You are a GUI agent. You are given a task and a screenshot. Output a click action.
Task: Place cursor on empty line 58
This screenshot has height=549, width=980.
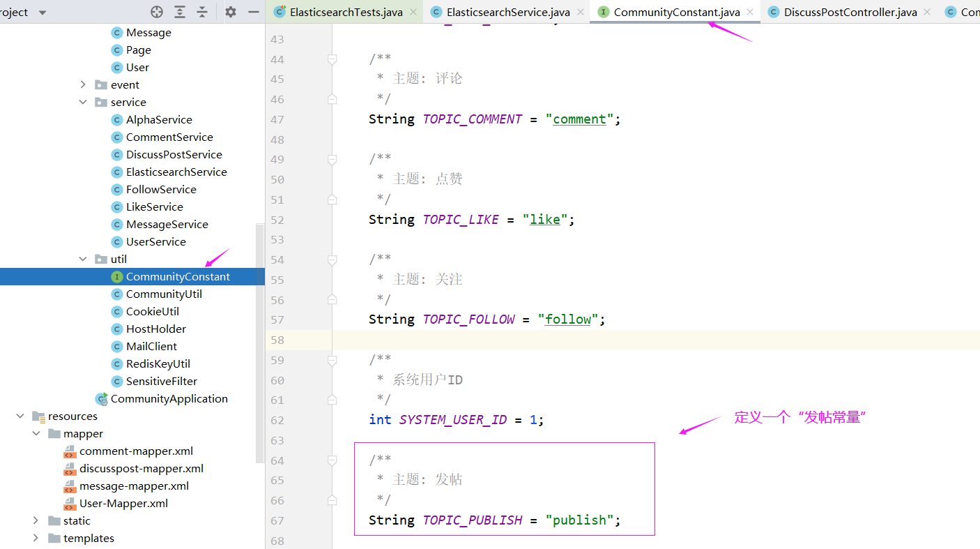[655, 340]
